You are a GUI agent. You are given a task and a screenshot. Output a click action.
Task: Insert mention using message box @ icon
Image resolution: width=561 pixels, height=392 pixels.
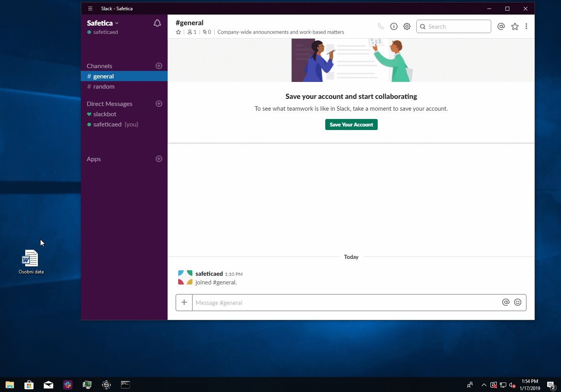(506, 302)
